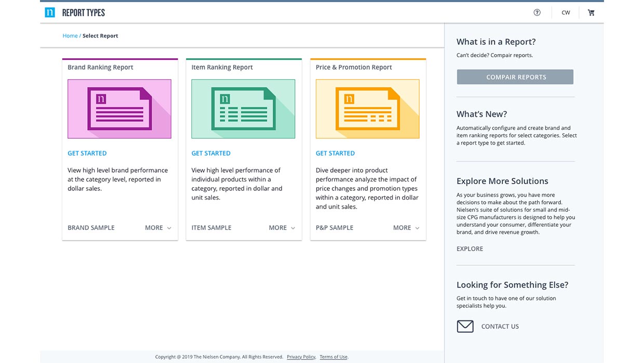Open the Privacy Policy footer link
Viewport: 644px width, 363px height.
(x=301, y=357)
